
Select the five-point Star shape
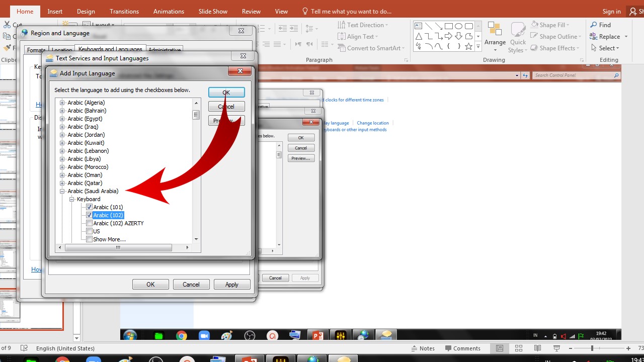pos(469,46)
